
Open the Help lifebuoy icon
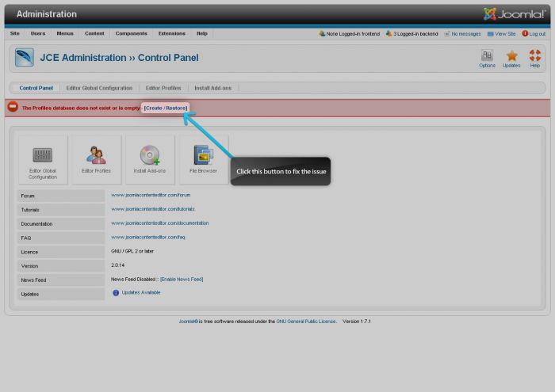point(535,55)
